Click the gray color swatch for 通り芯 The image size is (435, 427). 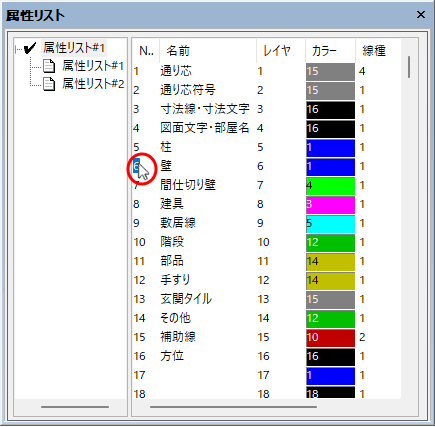coord(330,72)
